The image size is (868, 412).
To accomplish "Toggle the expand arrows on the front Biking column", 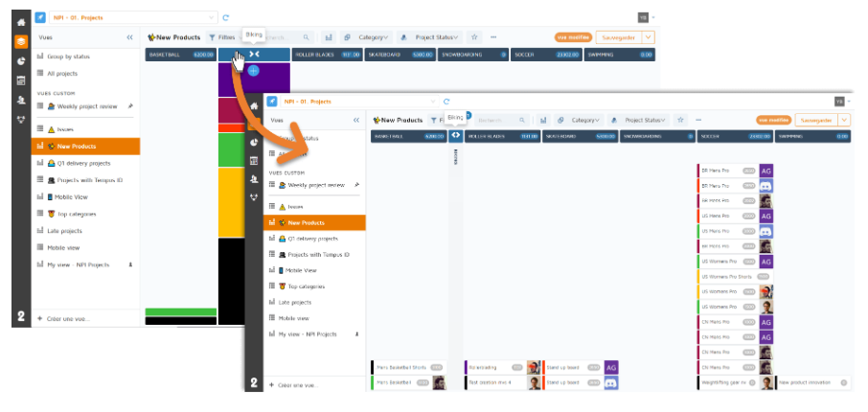I will pyautogui.click(x=456, y=136).
